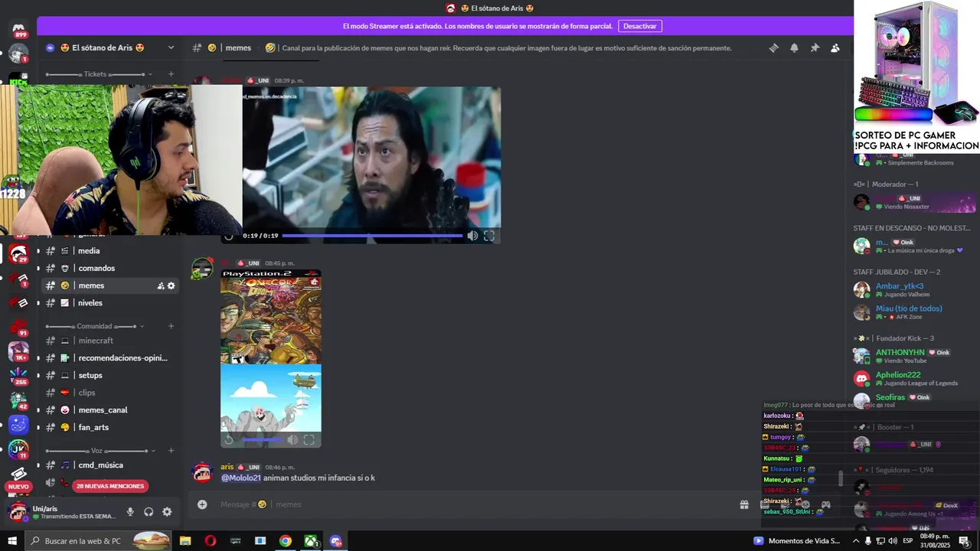Select the memes channel

[x=111, y=285]
